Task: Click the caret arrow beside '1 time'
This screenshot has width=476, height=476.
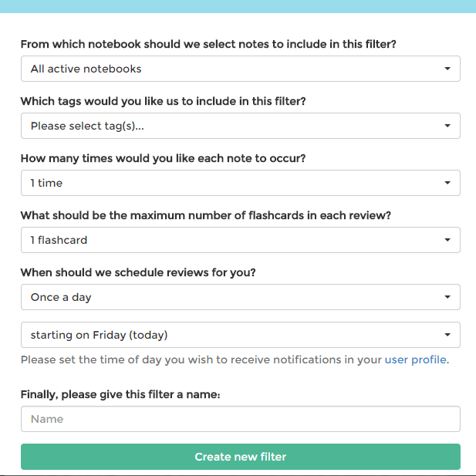Action: click(x=447, y=183)
